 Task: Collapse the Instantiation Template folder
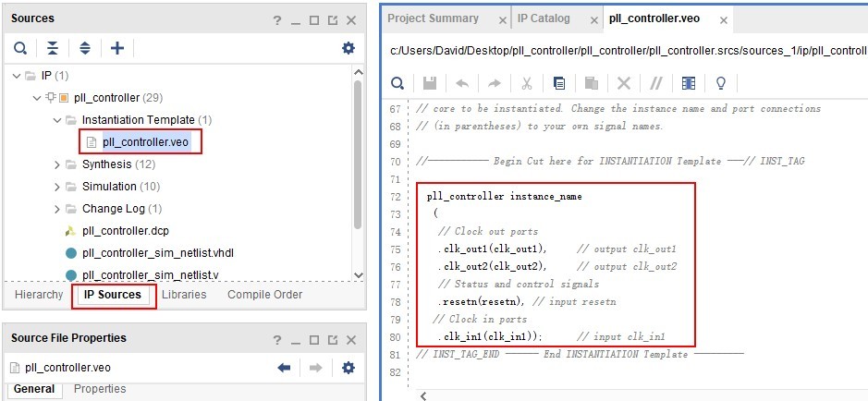[x=57, y=120]
